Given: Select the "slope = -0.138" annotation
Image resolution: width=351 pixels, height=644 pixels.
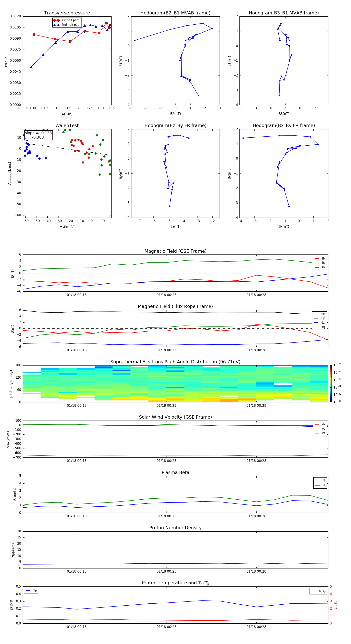Looking at the screenshot, I should pyautogui.click(x=38, y=133).
